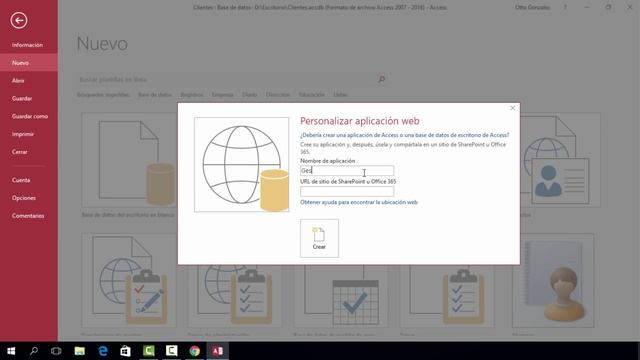Screen dimensions: 640x360
Task: Click the Nombre de aplicación field
Action: click(347, 171)
